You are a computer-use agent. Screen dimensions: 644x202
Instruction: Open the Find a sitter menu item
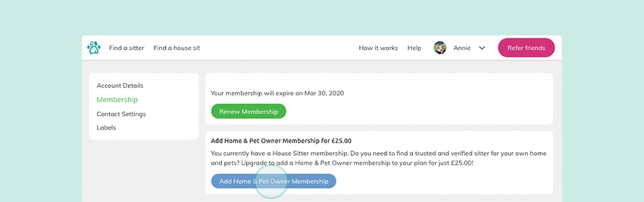127,48
